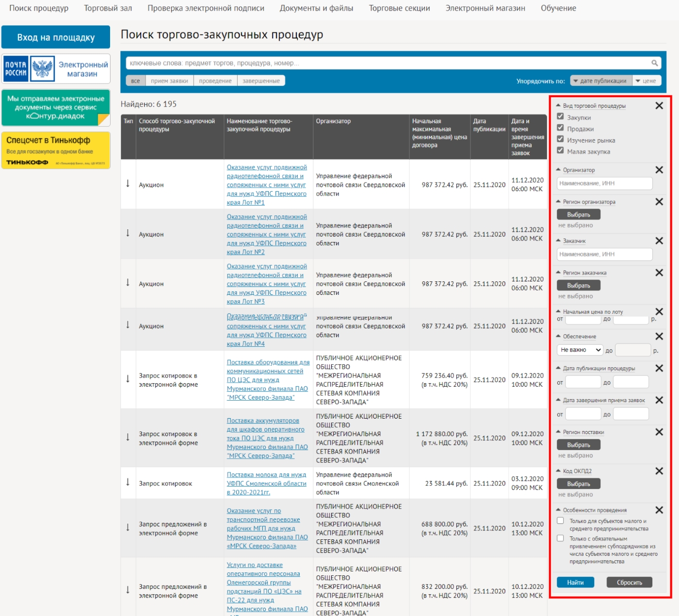
Task: Remove the Обеспечение filter with X icon
Action: (659, 336)
